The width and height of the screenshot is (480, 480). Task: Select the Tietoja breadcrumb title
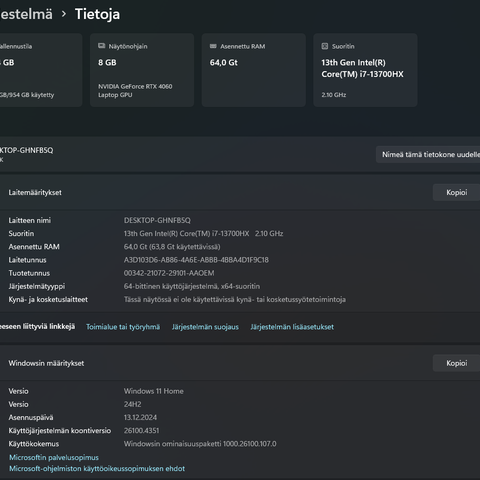(x=97, y=14)
